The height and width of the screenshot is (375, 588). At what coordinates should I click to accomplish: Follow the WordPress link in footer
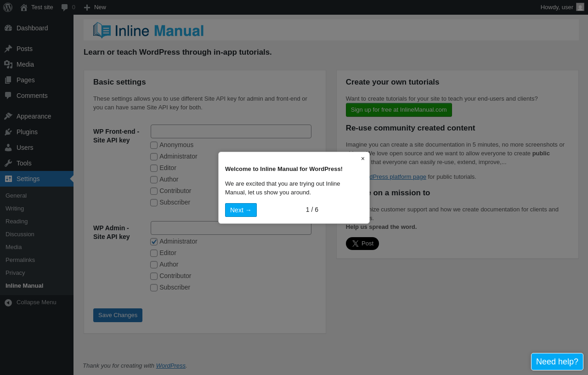pyautogui.click(x=171, y=366)
